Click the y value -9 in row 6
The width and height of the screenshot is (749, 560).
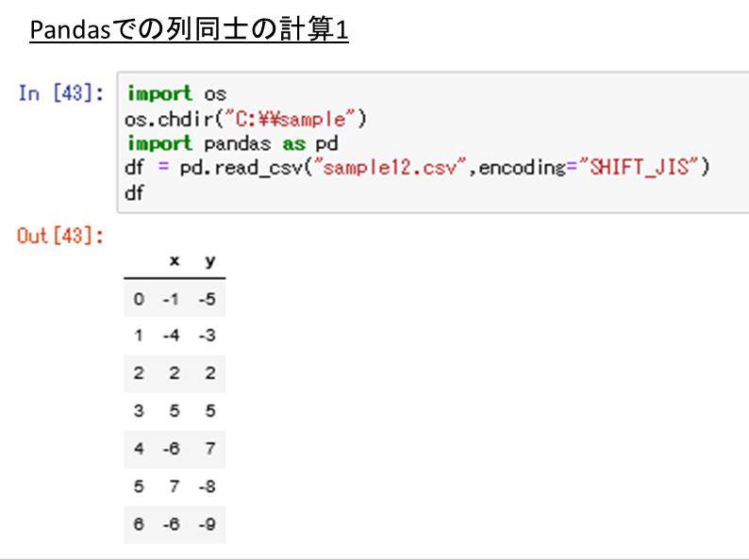pos(208,524)
